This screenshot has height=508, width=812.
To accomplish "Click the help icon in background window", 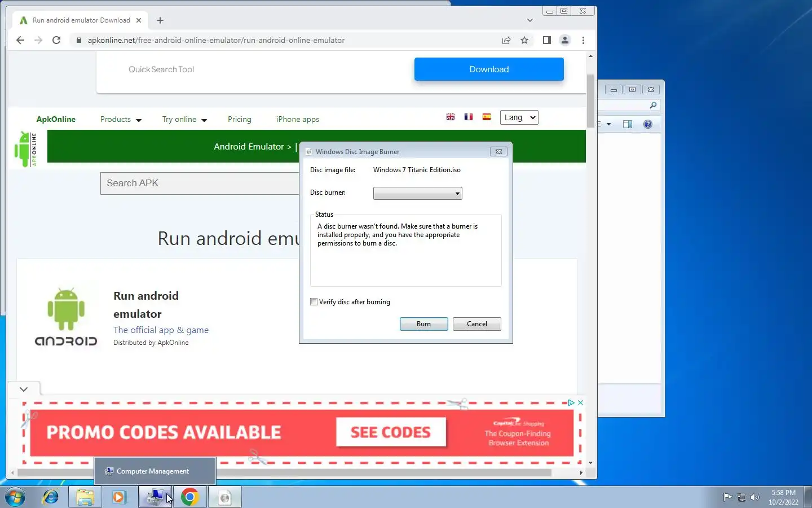I will click(x=648, y=124).
